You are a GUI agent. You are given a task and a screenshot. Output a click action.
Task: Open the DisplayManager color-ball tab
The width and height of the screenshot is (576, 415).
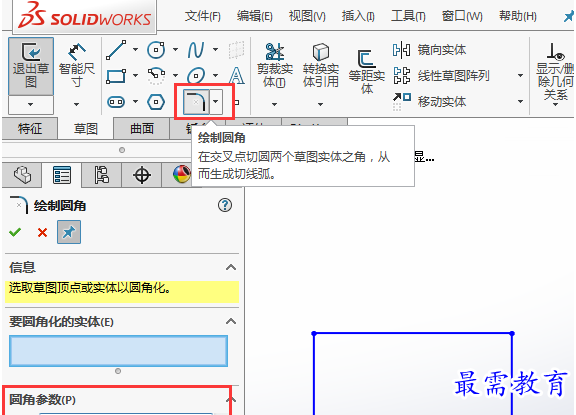pyautogui.click(x=181, y=175)
